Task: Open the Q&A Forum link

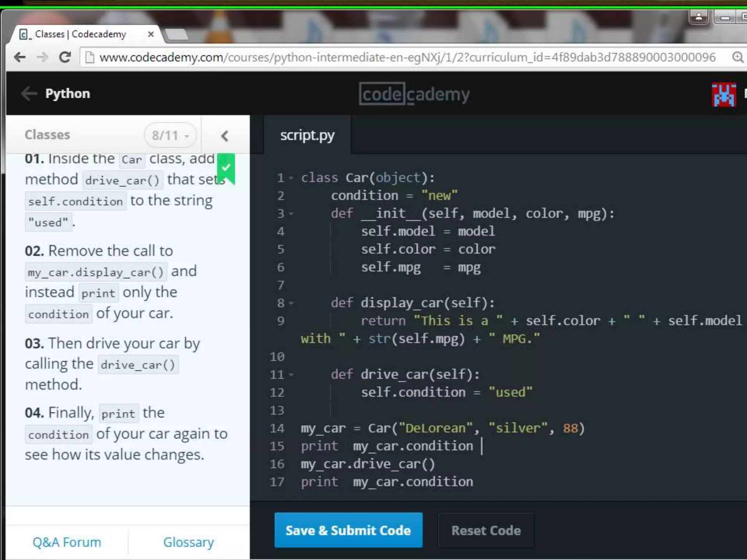Action: tap(67, 542)
